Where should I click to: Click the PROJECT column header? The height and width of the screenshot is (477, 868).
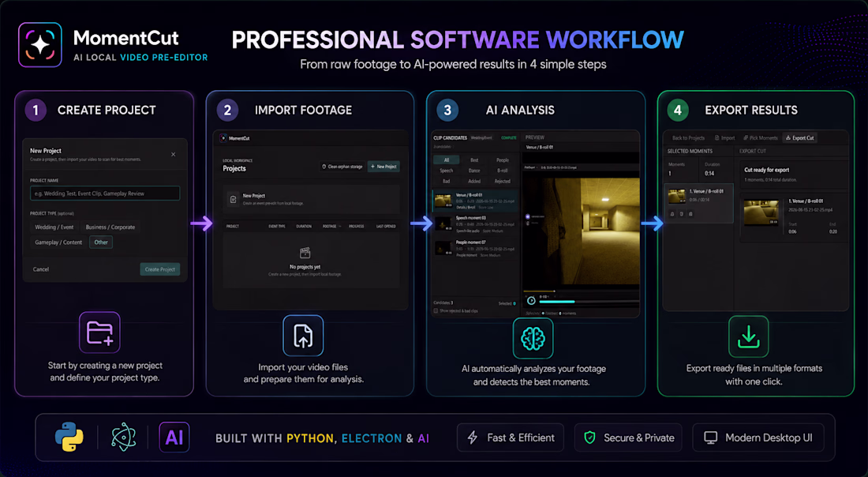tap(233, 226)
